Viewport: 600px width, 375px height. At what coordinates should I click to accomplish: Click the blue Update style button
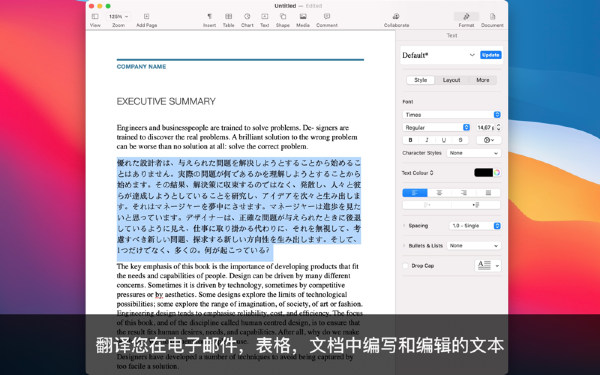(491, 55)
